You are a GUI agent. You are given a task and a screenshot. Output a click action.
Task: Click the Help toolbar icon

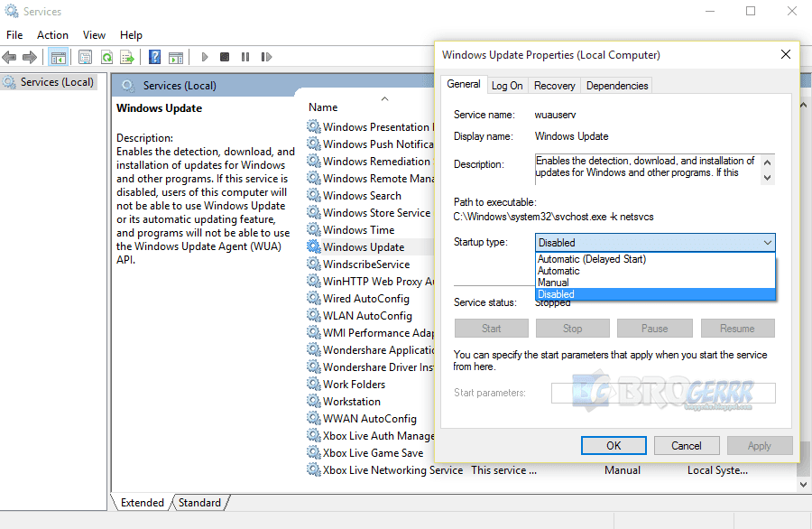(154, 56)
